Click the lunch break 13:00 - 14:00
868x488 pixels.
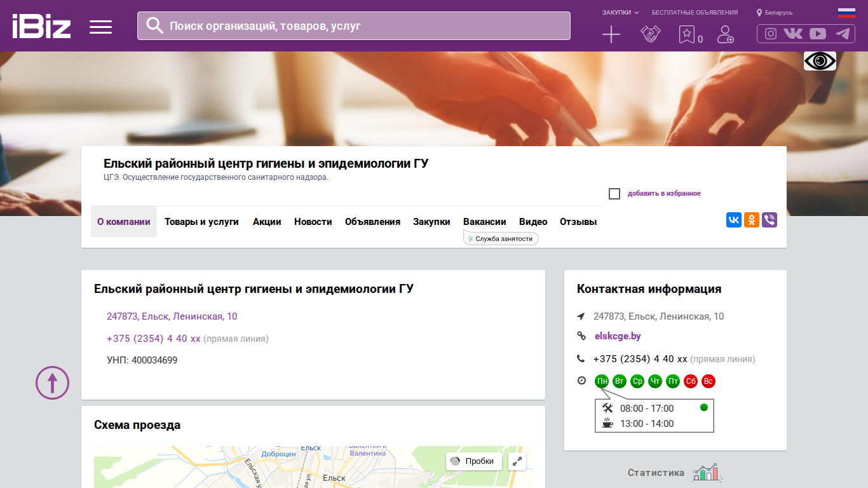click(647, 424)
